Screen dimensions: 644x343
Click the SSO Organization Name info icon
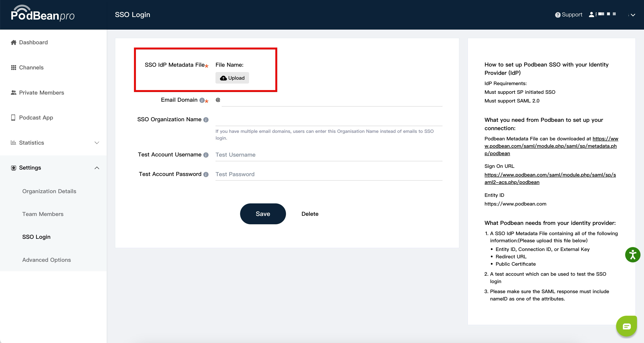tap(206, 120)
